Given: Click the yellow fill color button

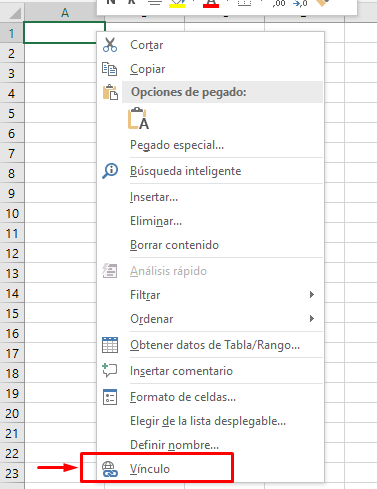Looking at the screenshot, I should [x=177, y=4].
